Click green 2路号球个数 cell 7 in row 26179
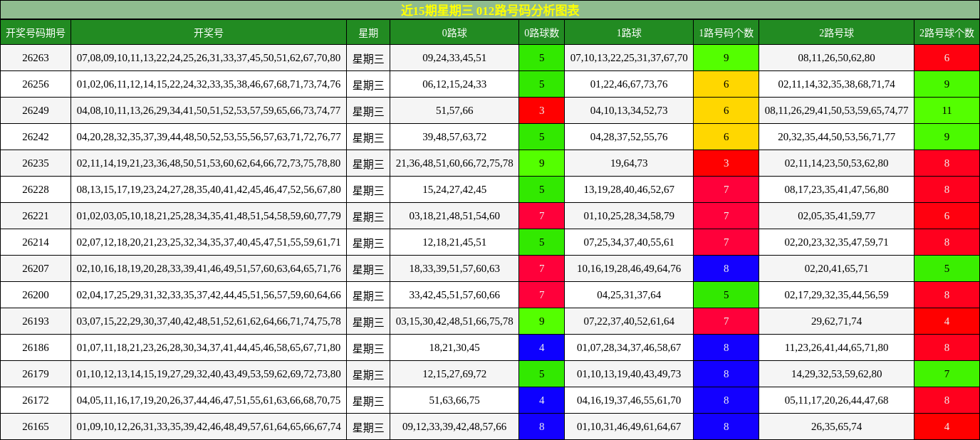 [947, 374]
